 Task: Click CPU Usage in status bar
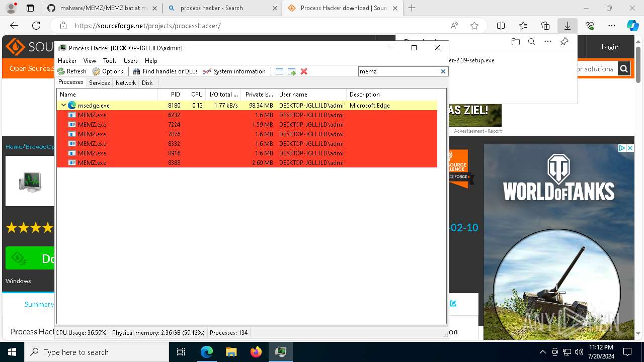click(x=81, y=333)
